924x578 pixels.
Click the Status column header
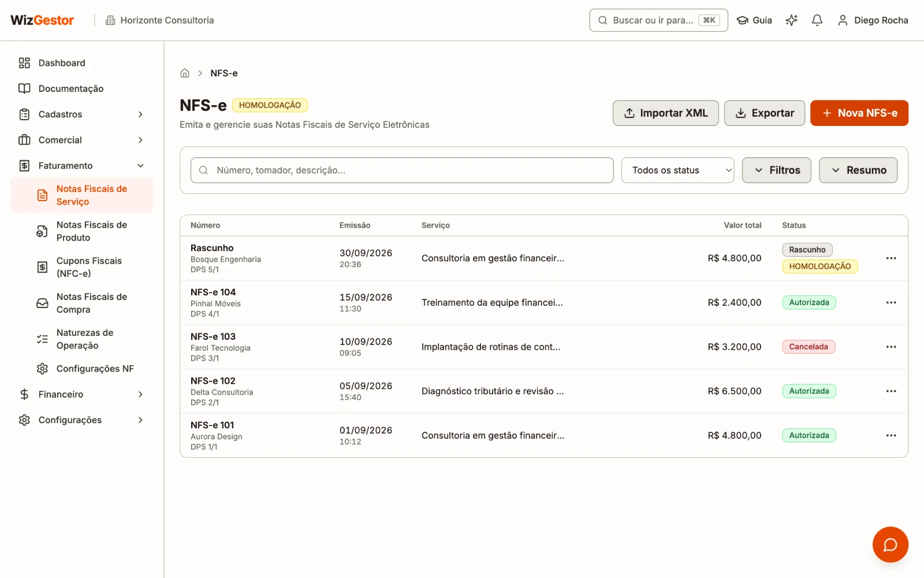[794, 225]
